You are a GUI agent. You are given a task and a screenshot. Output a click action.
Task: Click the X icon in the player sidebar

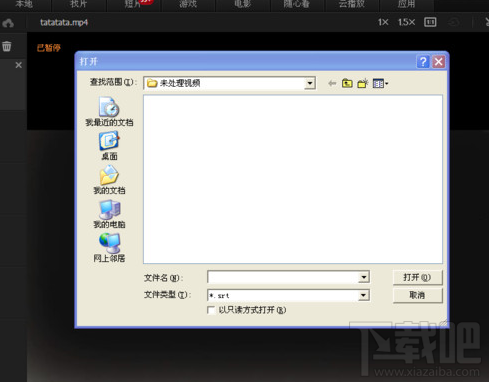[19, 65]
